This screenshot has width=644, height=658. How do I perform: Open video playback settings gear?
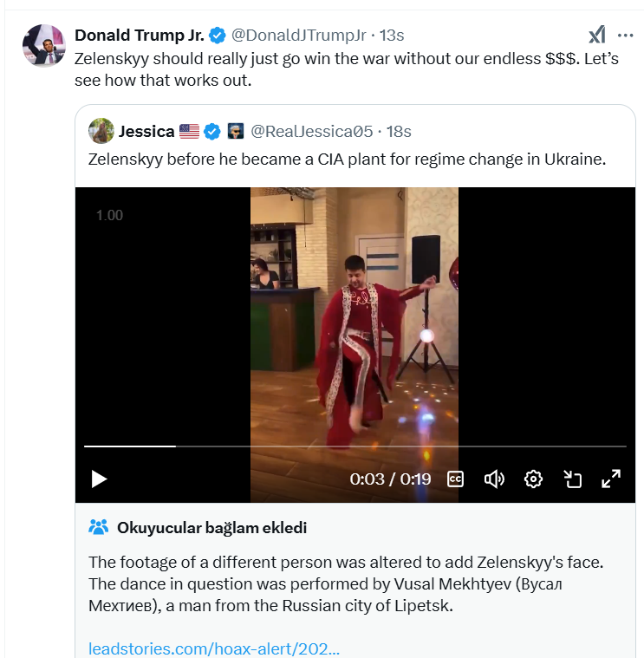pyautogui.click(x=533, y=479)
